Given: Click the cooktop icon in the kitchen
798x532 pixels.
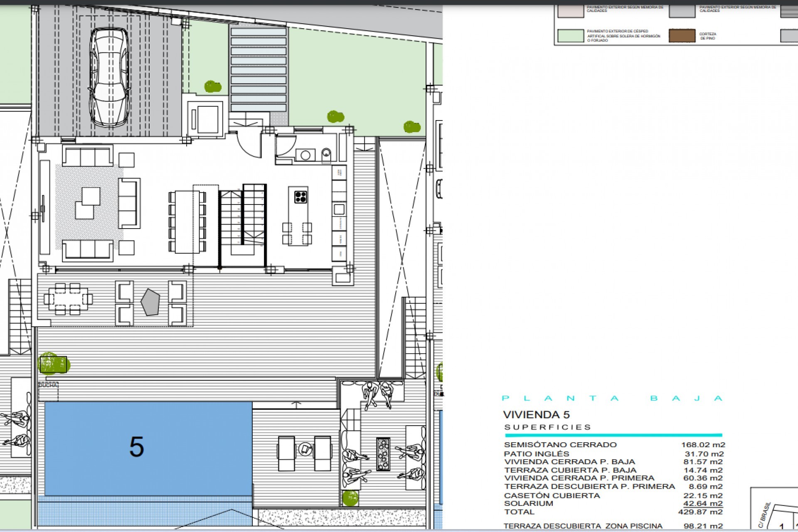Looking at the screenshot, I should click(x=300, y=197).
